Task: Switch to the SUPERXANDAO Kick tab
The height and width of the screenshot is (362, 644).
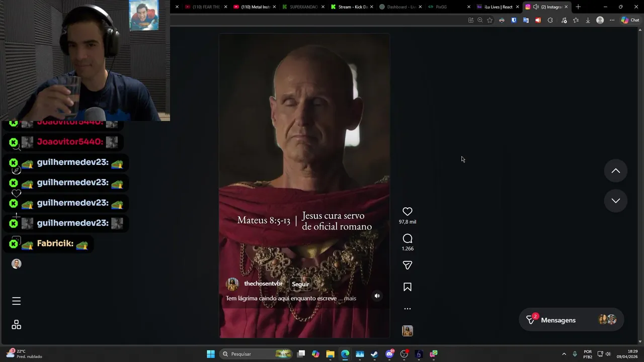Action: tap(303, 7)
